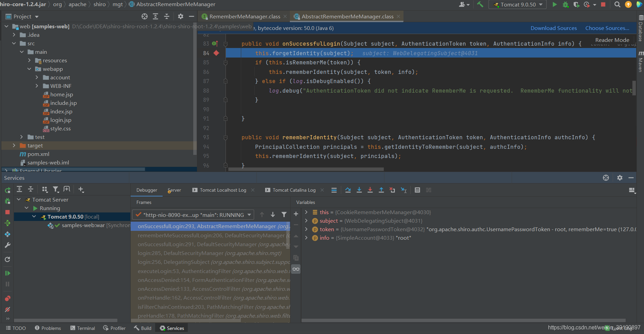Stop the application using top red square

coord(603,4)
